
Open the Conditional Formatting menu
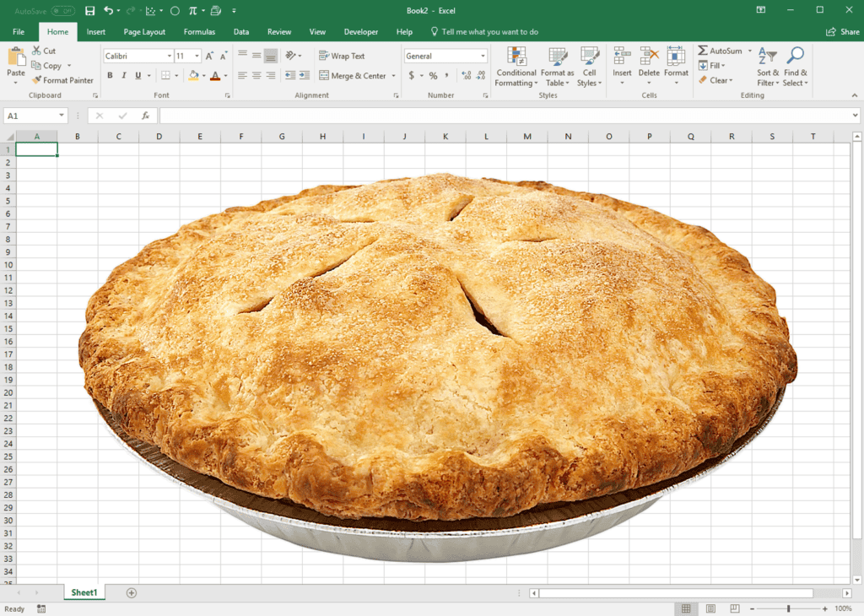[x=516, y=67]
